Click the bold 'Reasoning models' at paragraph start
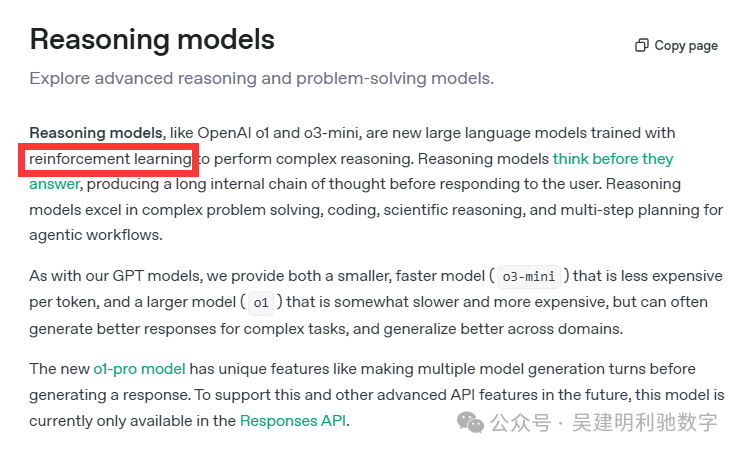This screenshot has height=453, width=742. pos(96,133)
